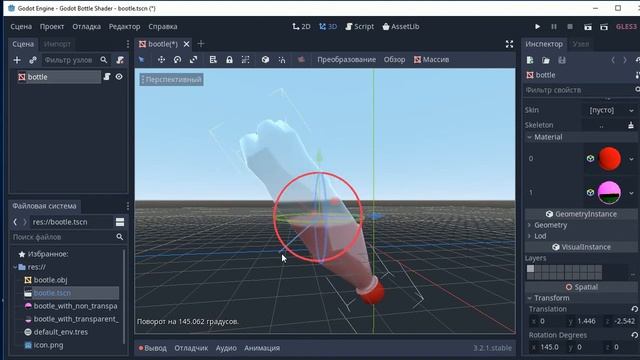Image resolution: width=640 pixels, height=360 pixels.
Task: Open the Редактор menu
Action: [124, 27]
